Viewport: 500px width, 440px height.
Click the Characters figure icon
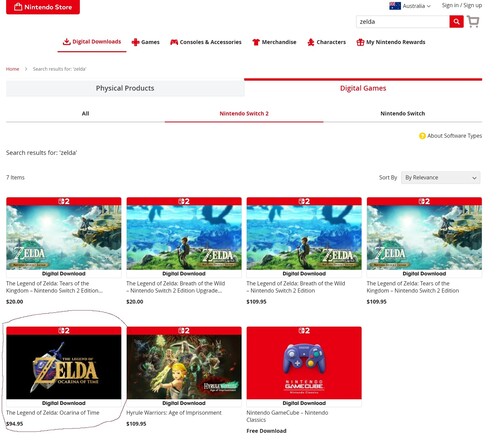pos(311,42)
